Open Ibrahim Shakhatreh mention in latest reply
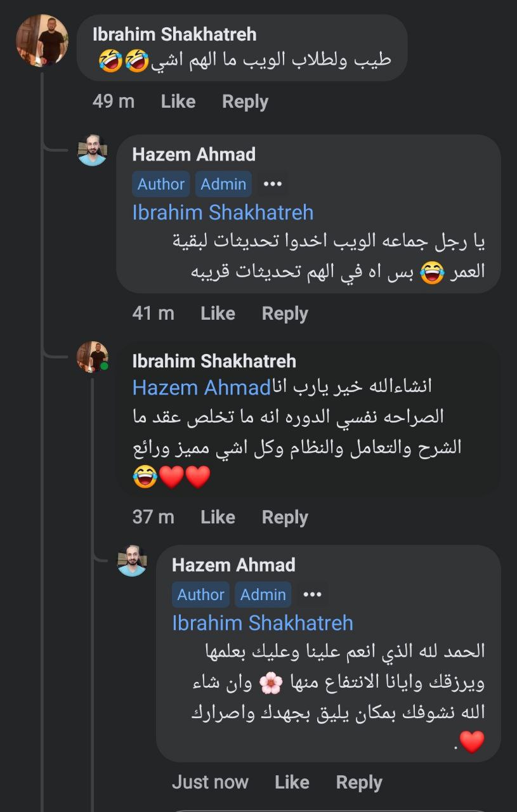Screen dimensions: 517x812 [262, 622]
